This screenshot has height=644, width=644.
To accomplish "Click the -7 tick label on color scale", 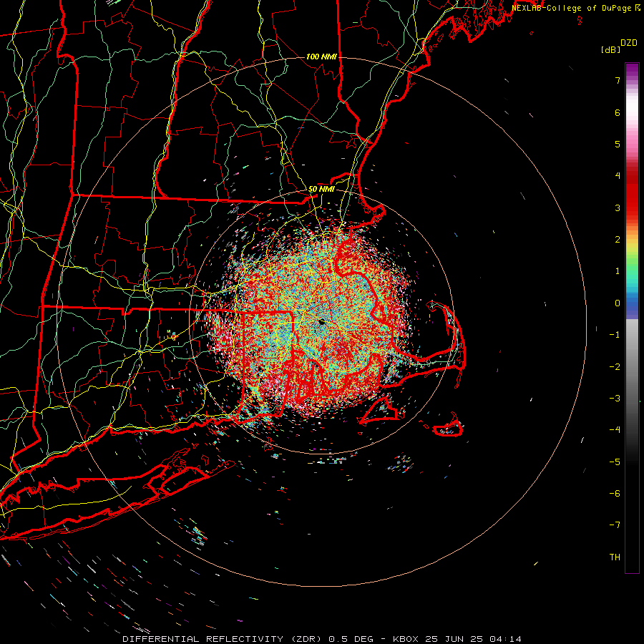I will click(615, 525).
